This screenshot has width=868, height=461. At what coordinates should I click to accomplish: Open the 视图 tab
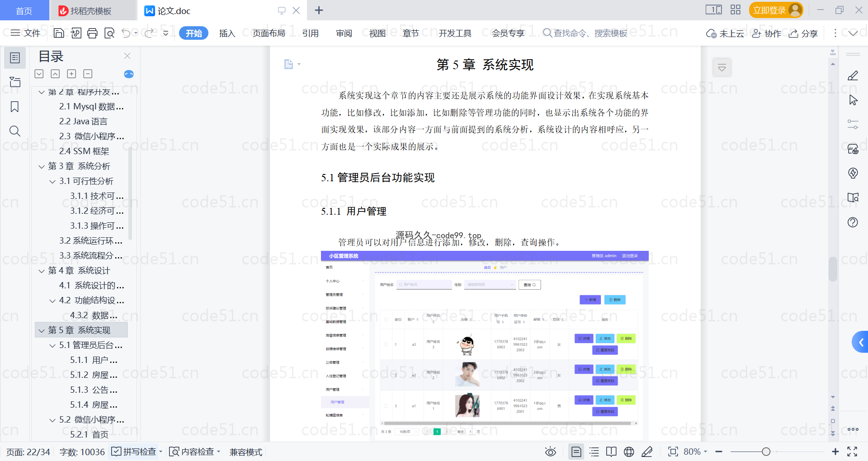click(377, 33)
